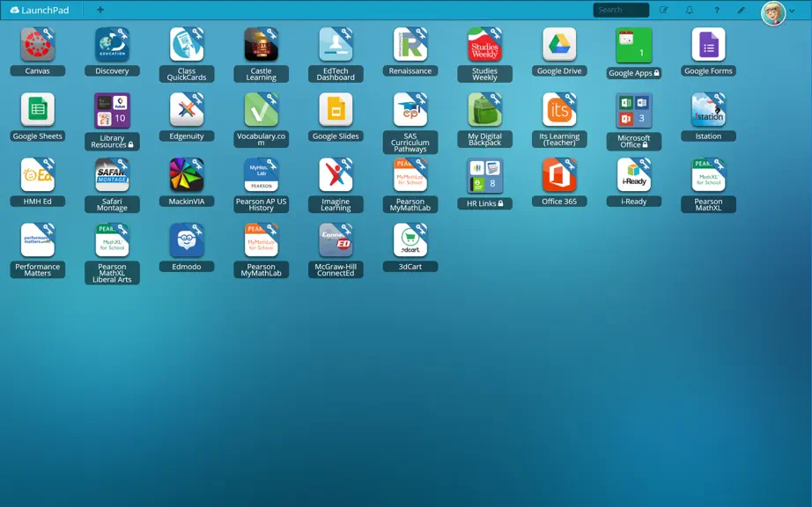Open the 3dCart app icon

tap(410, 240)
